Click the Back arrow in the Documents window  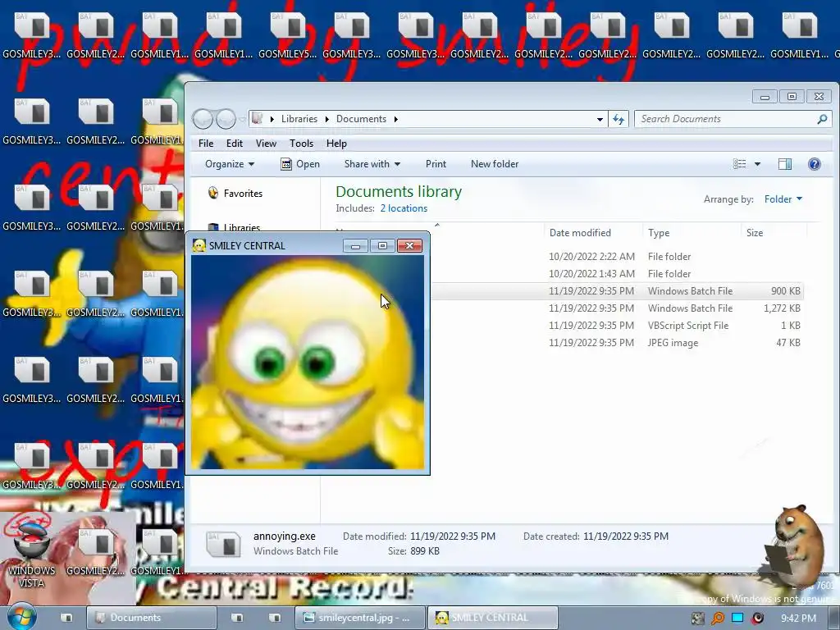point(203,119)
